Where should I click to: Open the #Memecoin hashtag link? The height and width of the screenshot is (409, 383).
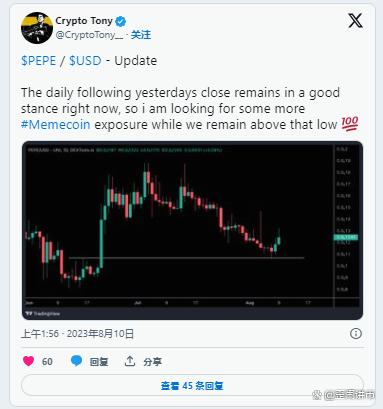pyautogui.click(x=56, y=125)
